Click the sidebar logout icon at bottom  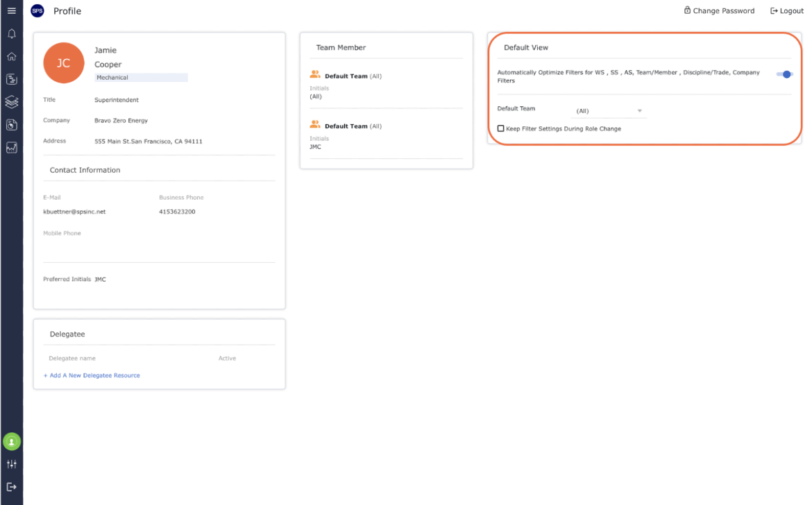pyautogui.click(x=11, y=487)
